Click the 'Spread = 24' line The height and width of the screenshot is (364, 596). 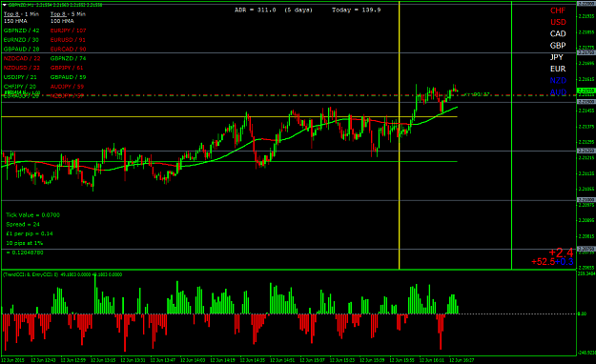pyautogui.click(x=23, y=225)
